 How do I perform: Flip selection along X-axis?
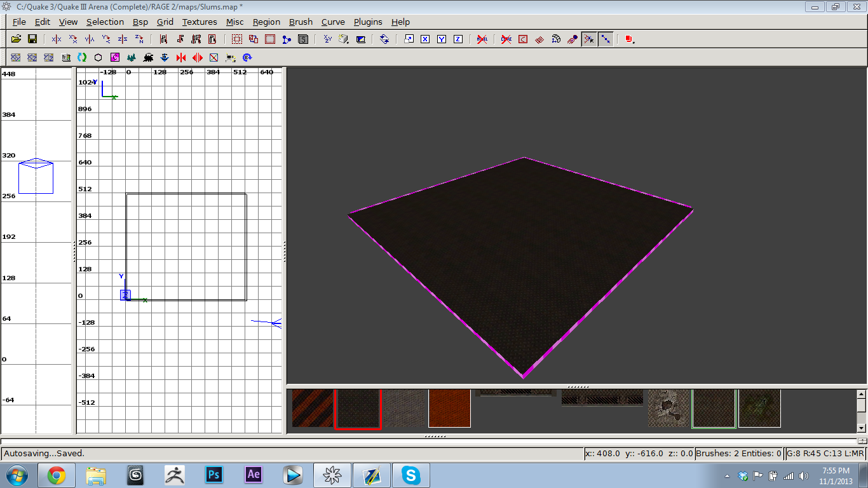point(57,39)
